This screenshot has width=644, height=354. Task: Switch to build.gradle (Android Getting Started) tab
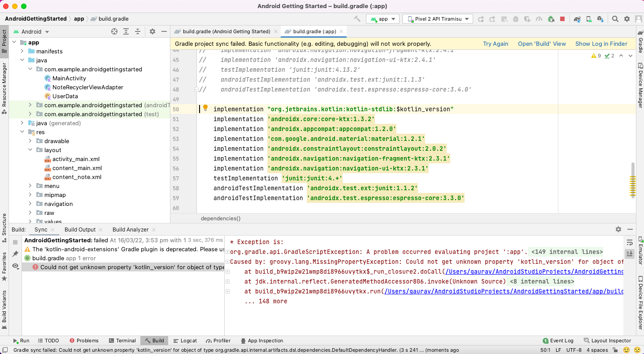pos(226,31)
